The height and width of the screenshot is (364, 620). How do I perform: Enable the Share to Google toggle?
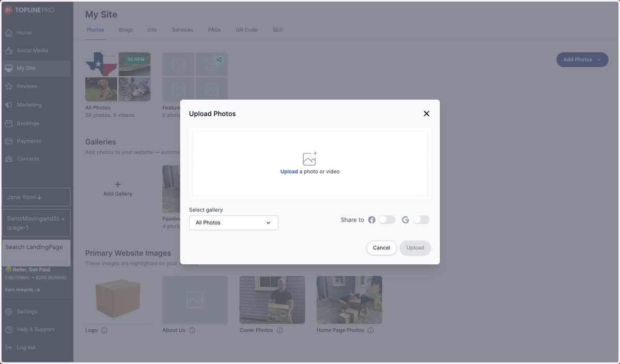tap(421, 220)
